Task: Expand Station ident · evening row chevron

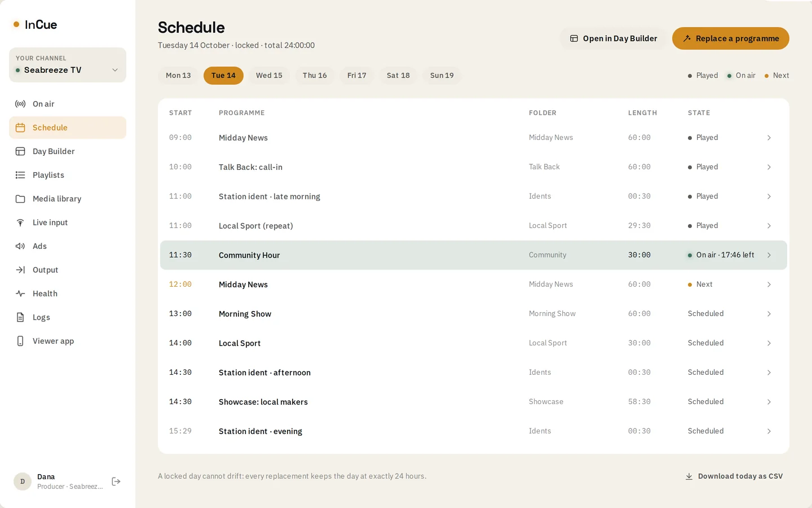Action: [769, 431]
